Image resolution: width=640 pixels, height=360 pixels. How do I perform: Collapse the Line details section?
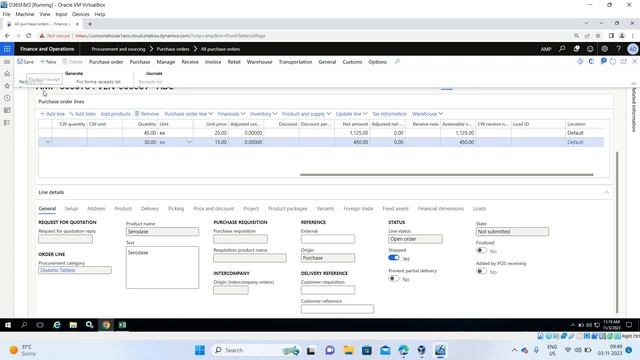pyautogui.click(x=606, y=192)
